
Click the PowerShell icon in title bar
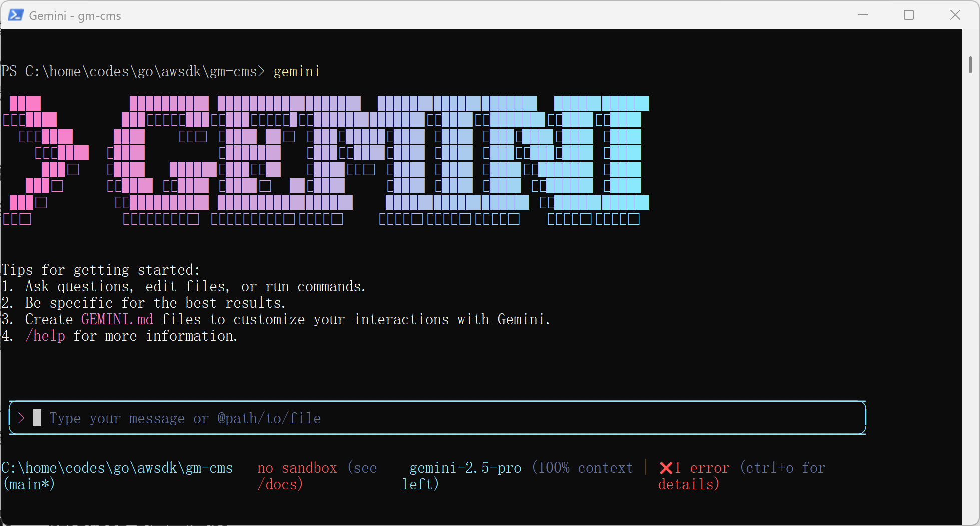15,15
